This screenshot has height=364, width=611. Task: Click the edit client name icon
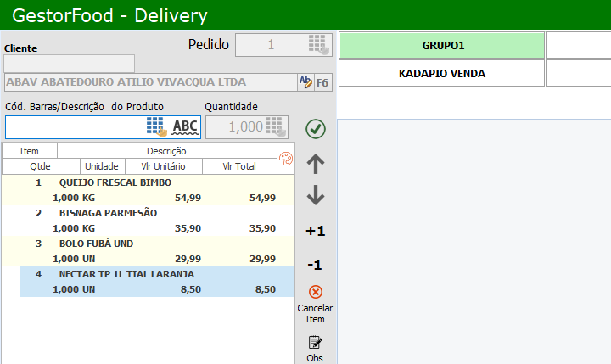pyautogui.click(x=305, y=82)
